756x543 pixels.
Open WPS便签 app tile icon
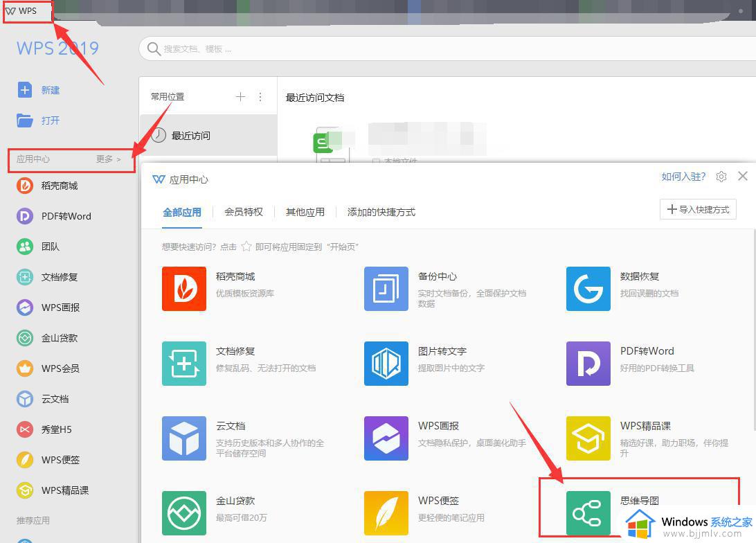pos(386,513)
